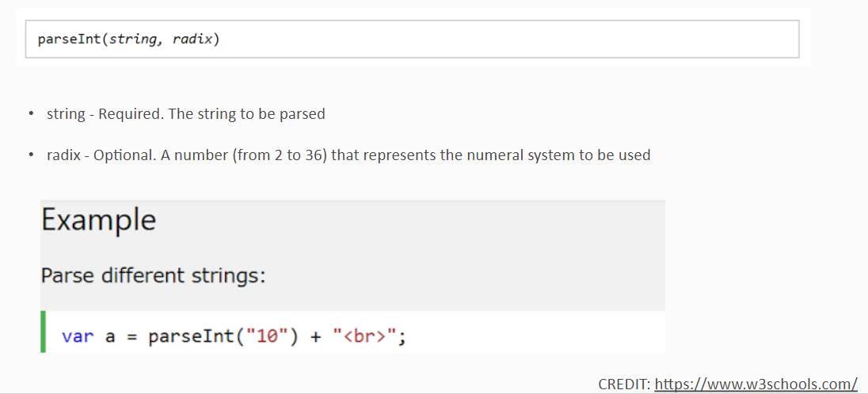Click the bullet dot before string
868x394 pixels.
pos(32,114)
